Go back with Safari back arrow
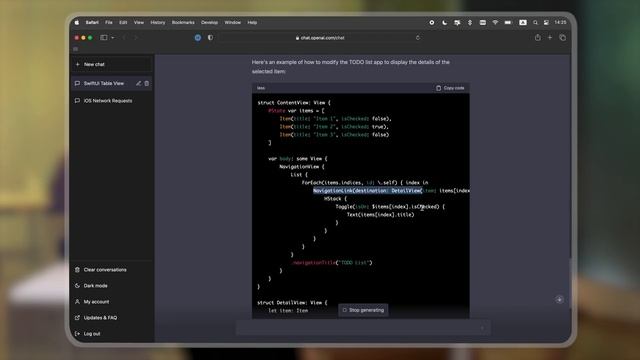This screenshot has height=360, width=640. click(x=124, y=38)
